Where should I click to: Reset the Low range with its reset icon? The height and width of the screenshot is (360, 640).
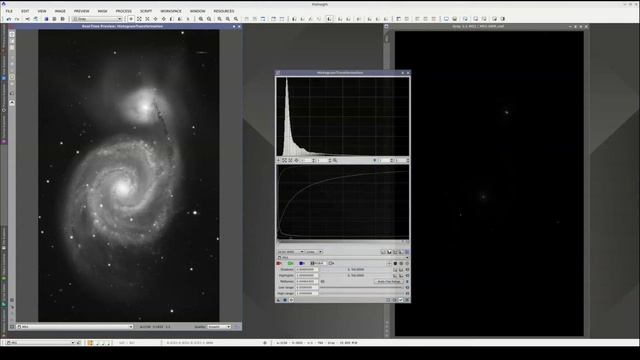pyautogui.click(x=407, y=287)
